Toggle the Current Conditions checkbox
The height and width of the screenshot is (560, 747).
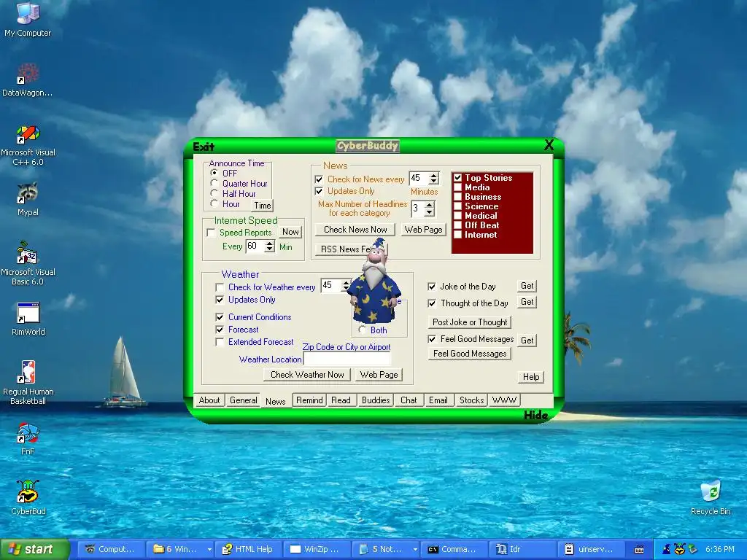220,317
